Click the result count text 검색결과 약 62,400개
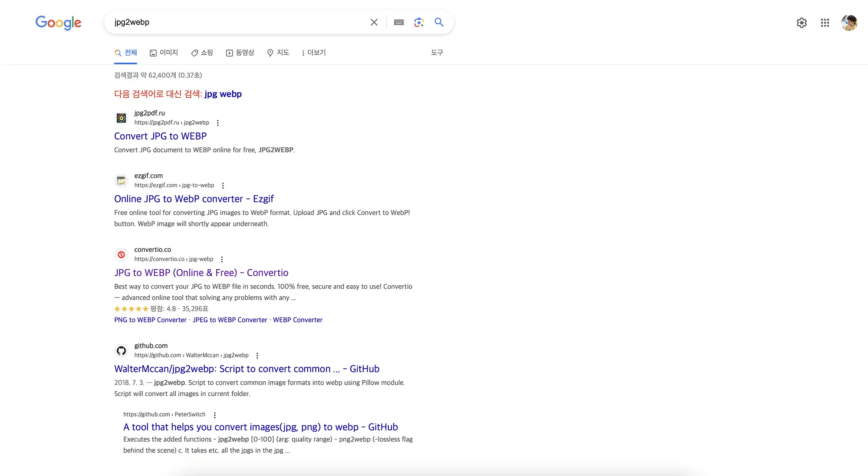The width and height of the screenshot is (868, 476). pyautogui.click(x=158, y=75)
